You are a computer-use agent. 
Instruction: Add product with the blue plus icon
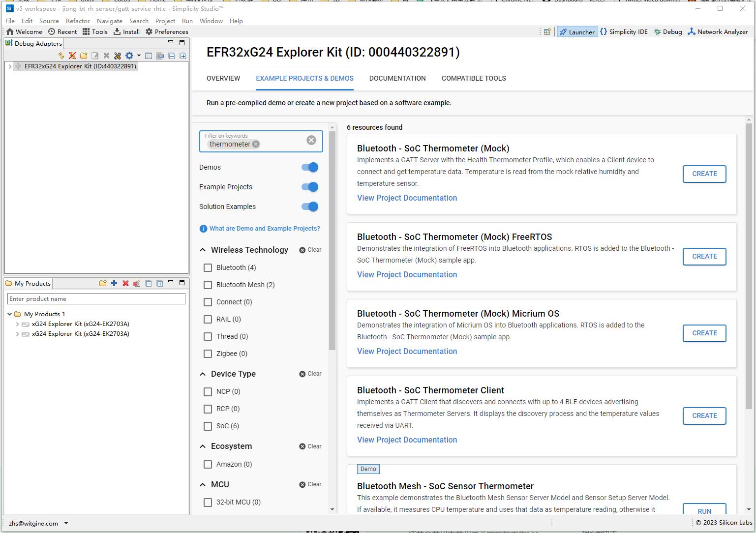(114, 283)
